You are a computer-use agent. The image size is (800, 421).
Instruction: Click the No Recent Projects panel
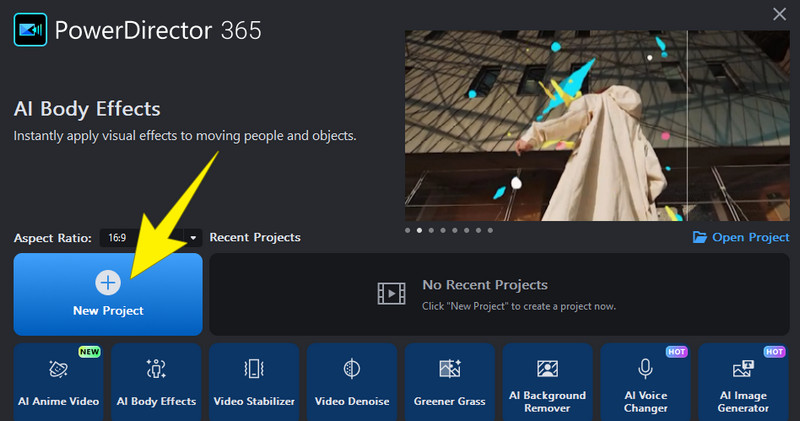pos(497,294)
